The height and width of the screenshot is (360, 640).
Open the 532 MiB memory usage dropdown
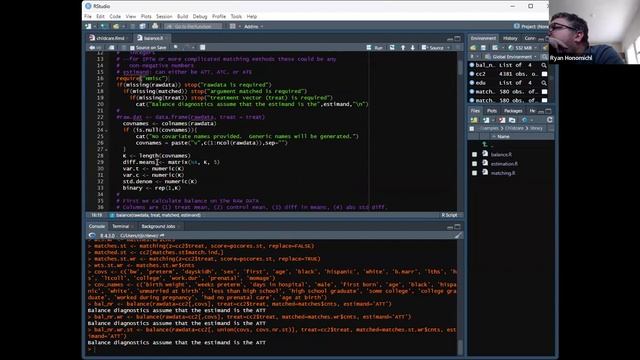click(x=522, y=48)
